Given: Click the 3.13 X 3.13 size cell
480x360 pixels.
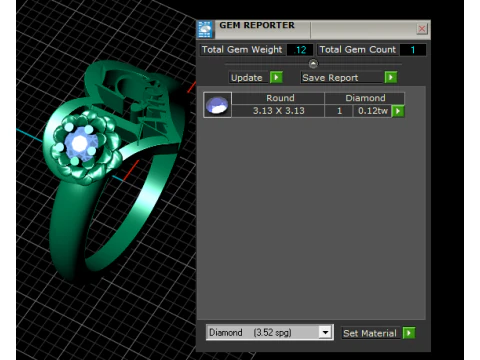Looking at the screenshot, I should click(x=278, y=111).
